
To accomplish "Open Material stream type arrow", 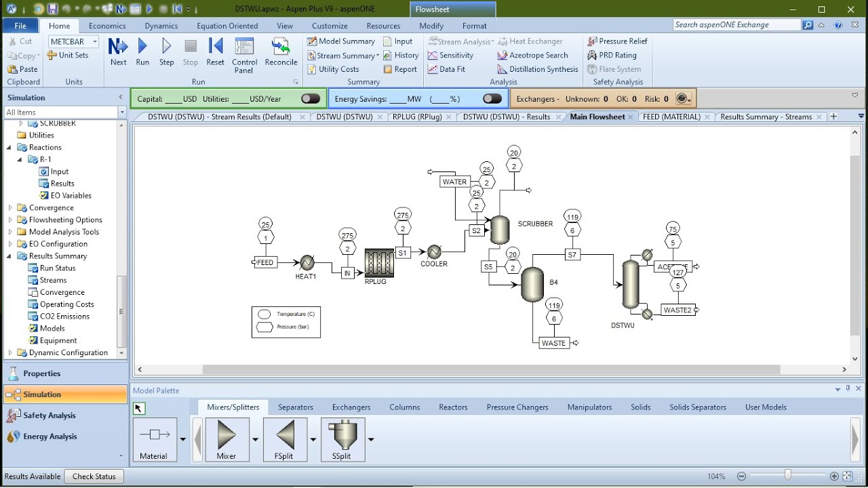I will coord(183,439).
